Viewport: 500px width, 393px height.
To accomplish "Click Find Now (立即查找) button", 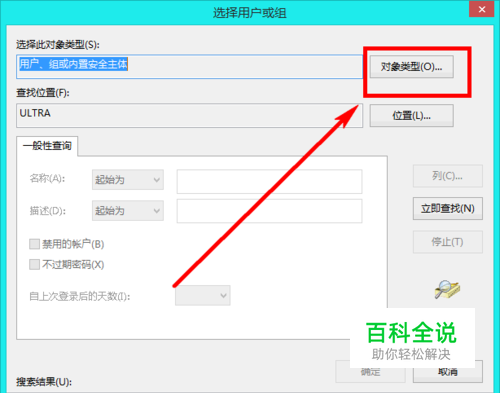I will pyautogui.click(x=448, y=208).
